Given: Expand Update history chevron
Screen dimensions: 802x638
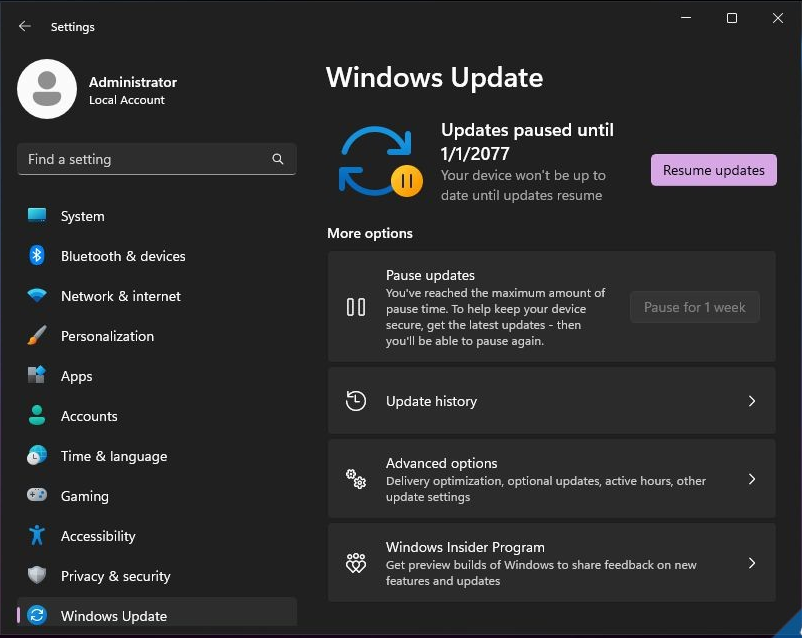Looking at the screenshot, I should pos(751,401).
